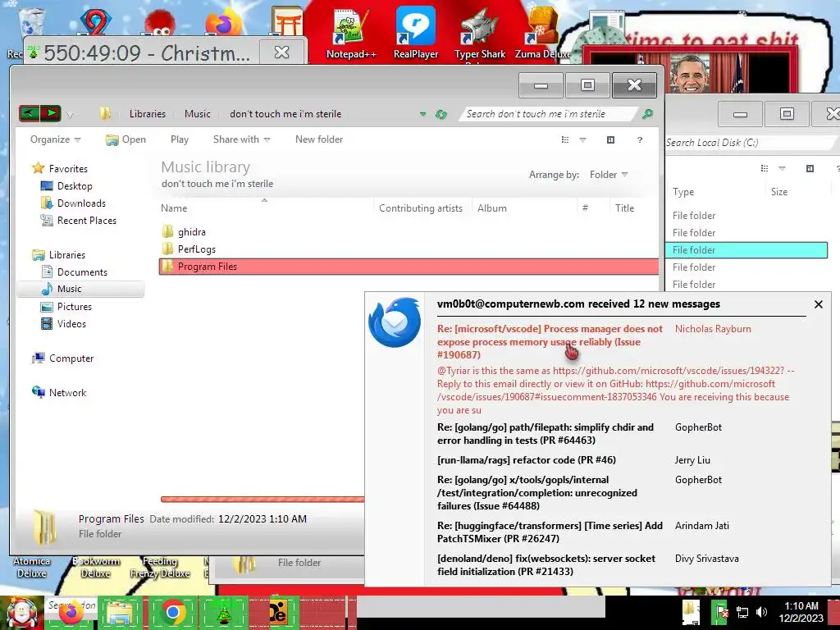Launch RealPlayer desktop shortcut
This screenshot has height=630, width=840.
pos(416,32)
